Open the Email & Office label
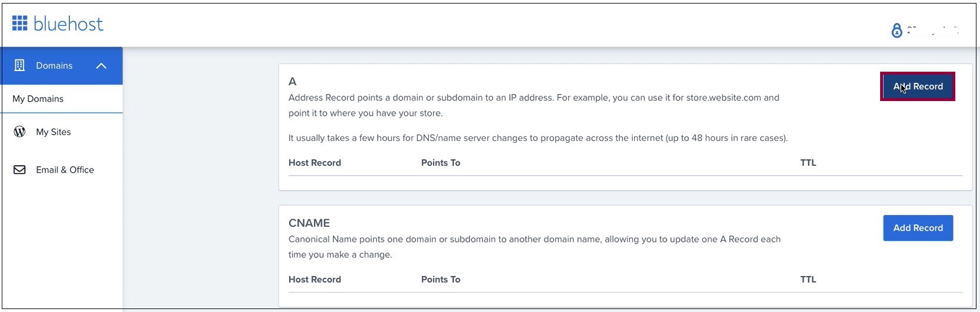 pos(65,170)
